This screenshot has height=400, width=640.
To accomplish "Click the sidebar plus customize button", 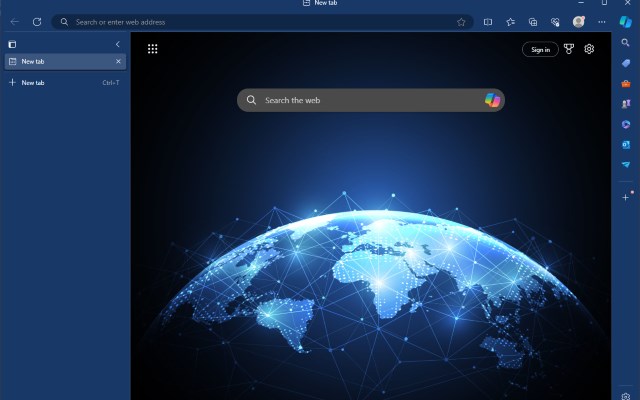I will click(x=625, y=198).
